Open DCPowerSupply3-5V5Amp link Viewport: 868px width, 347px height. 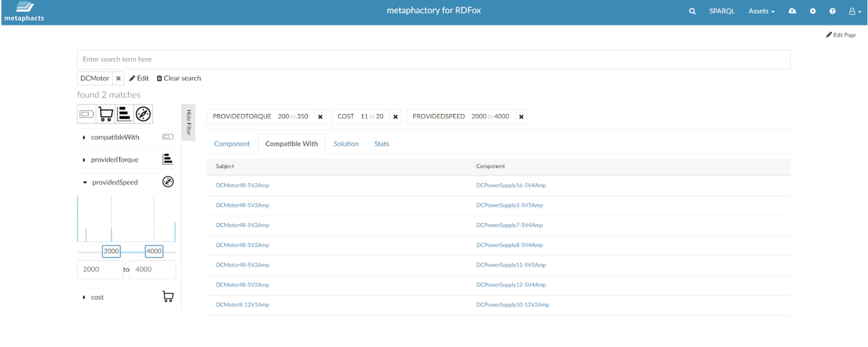coord(510,206)
